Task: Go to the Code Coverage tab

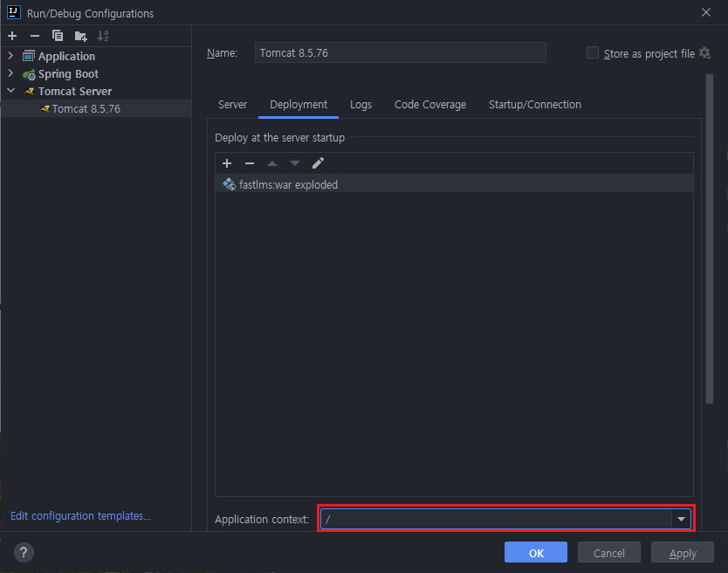Action: click(x=430, y=105)
